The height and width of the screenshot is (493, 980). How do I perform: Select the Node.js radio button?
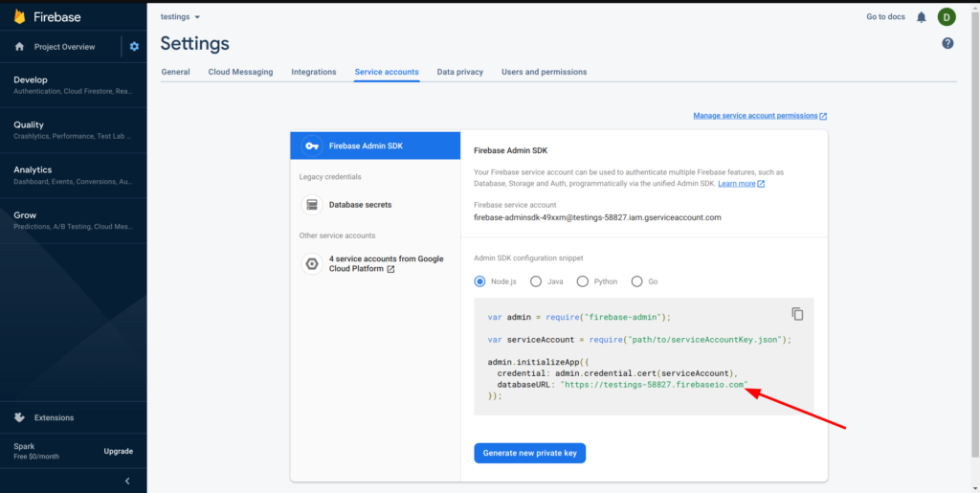pos(480,281)
